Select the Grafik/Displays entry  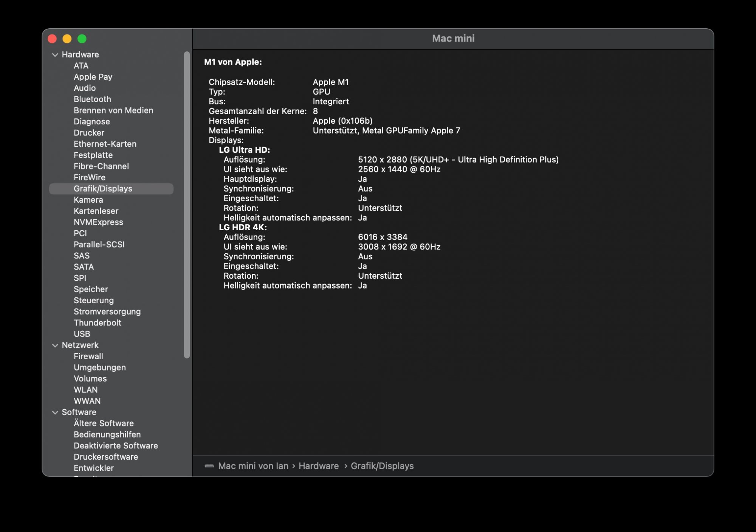tap(103, 189)
